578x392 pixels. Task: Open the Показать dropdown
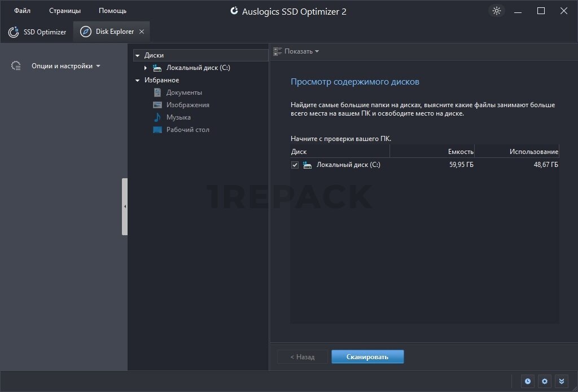point(301,51)
